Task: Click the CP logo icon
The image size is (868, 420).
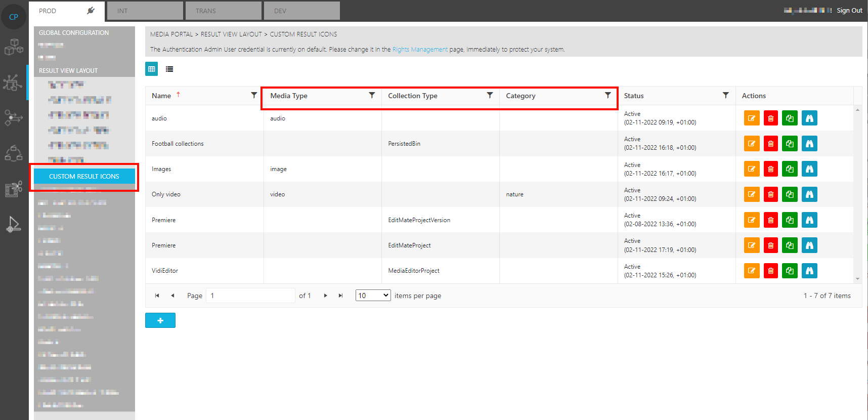Action: (14, 17)
